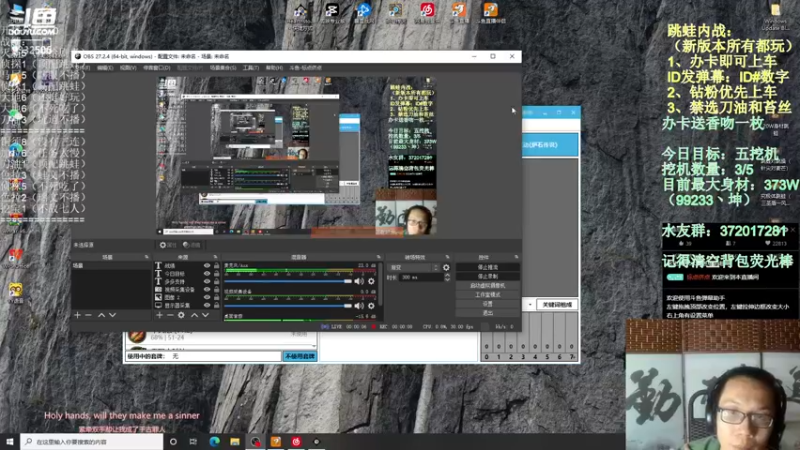The image size is (800, 450).
Task: Toggle visibility of the display capture source
Action: tap(207, 305)
